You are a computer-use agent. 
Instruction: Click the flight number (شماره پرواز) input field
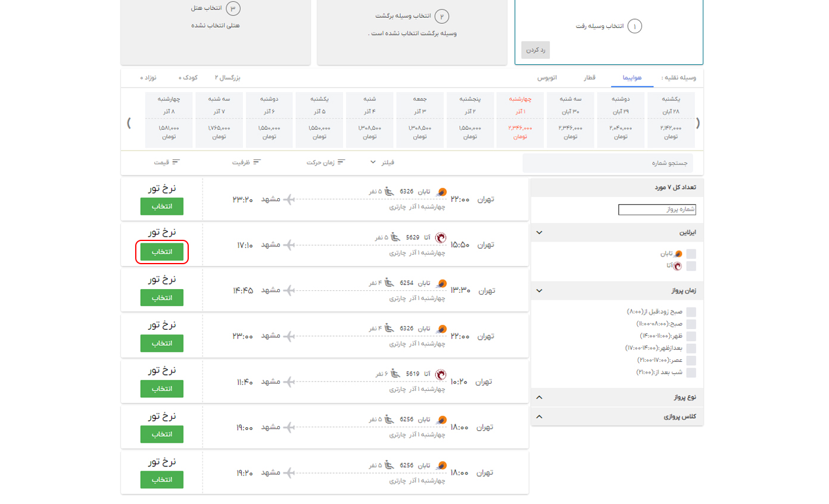click(657, 209)
